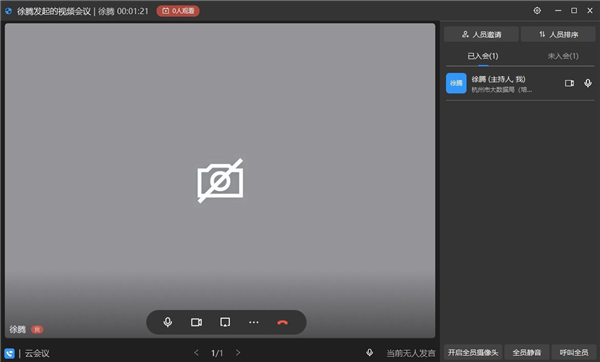600x362 pixels.
Task: Close the meeting window
Action: tap(590, 11)
